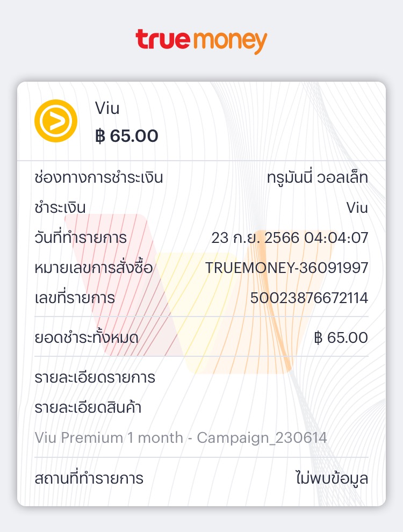Click the เลขที่รายการ label
The image size is (403, 532).
point(74,298)
